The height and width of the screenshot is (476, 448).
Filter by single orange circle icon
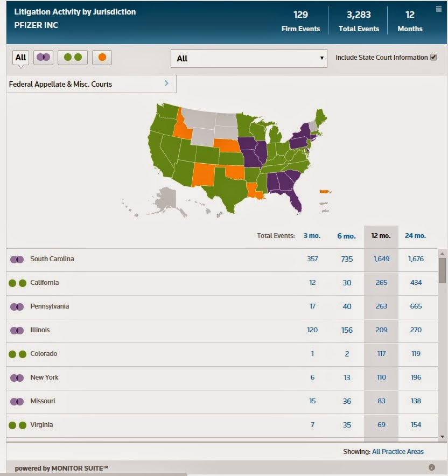tap(102, 58)
